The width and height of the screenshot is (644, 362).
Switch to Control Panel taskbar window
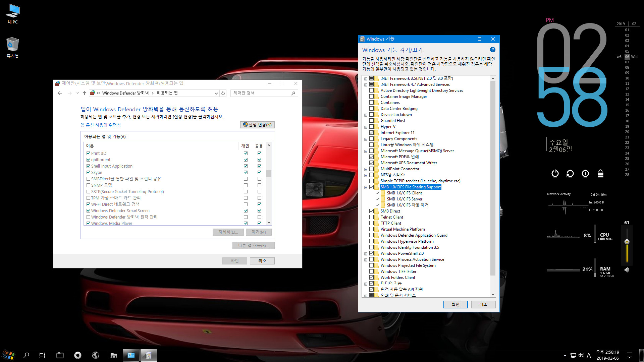(x=131, y=355)
